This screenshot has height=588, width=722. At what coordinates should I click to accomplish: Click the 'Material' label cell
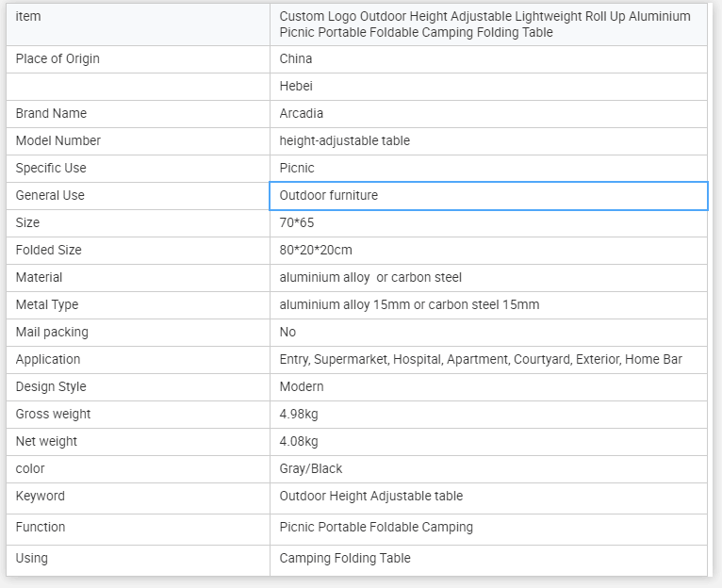tap(40, 277)
